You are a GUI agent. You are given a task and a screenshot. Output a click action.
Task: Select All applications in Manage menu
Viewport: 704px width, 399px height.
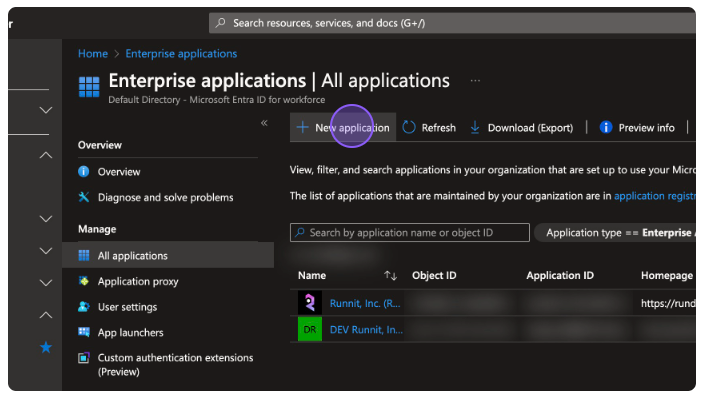click(168, 255)
